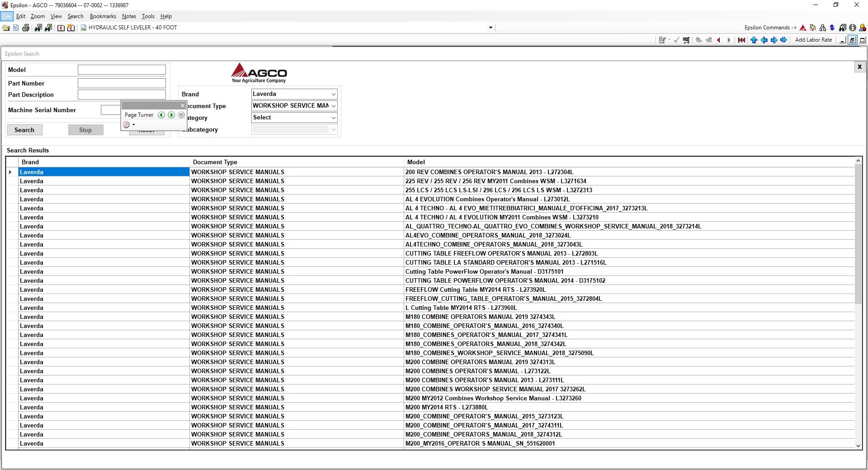
Task: Click the red AGCO triangle command icon
Action: (x=803, y=28)
